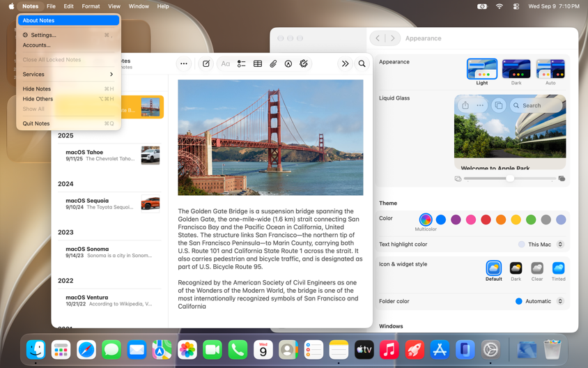
Task: Pick the purple theme color swatch
Action: click(456, 220)
